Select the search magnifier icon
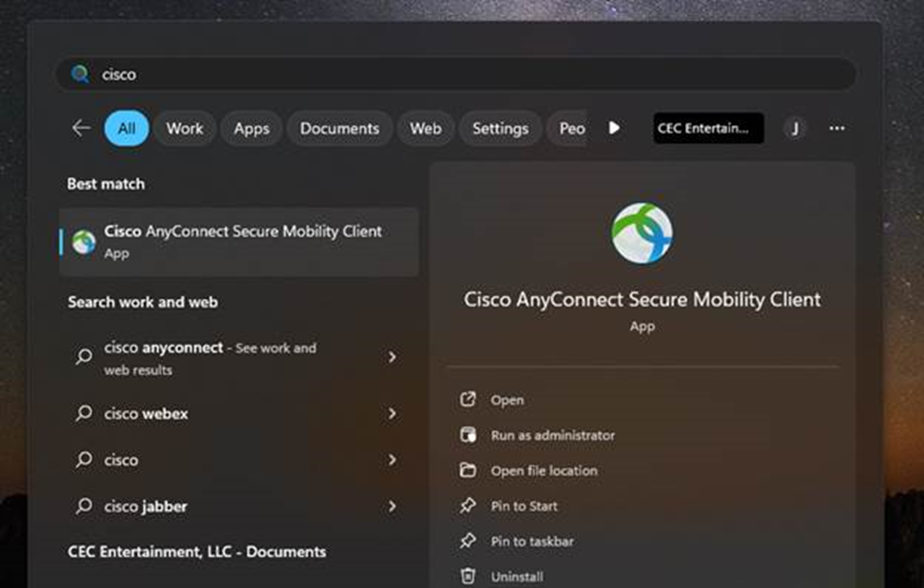 81,73
